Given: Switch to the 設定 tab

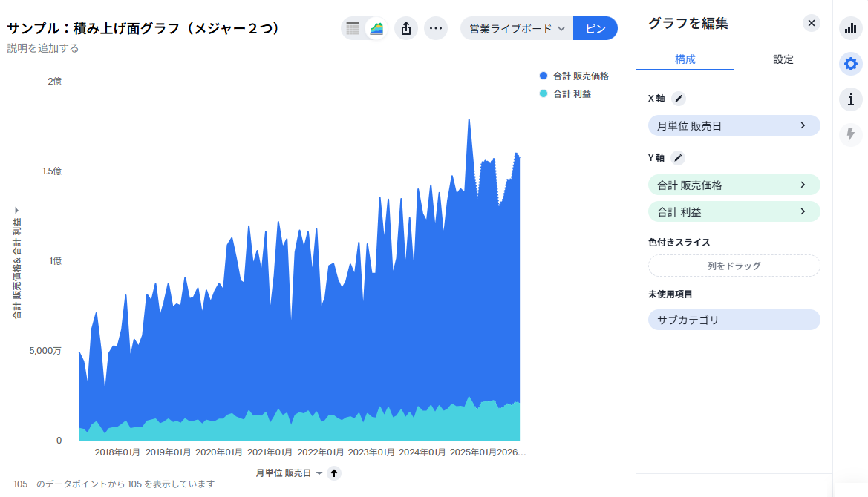Looking at the screenshot, I should [x=783, y=59].
